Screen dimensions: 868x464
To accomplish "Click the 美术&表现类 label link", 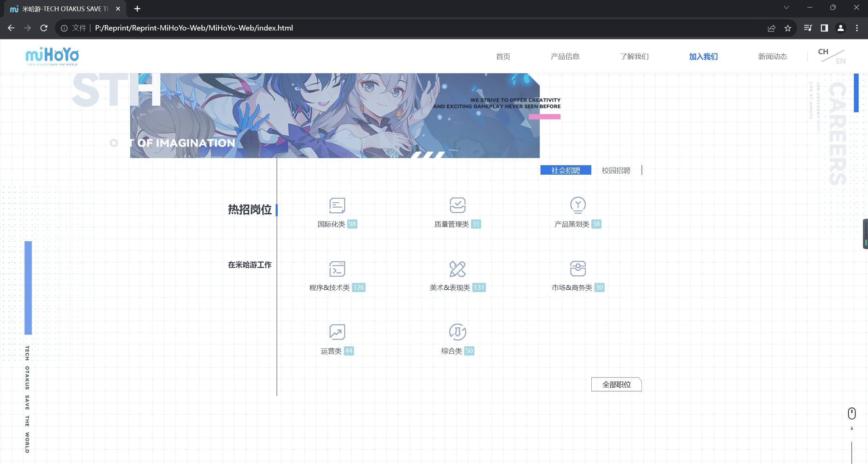I will coord(450,288).
